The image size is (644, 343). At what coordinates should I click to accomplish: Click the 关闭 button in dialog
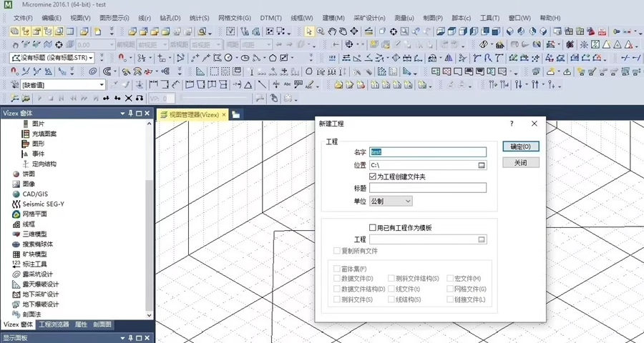(521, 162)
